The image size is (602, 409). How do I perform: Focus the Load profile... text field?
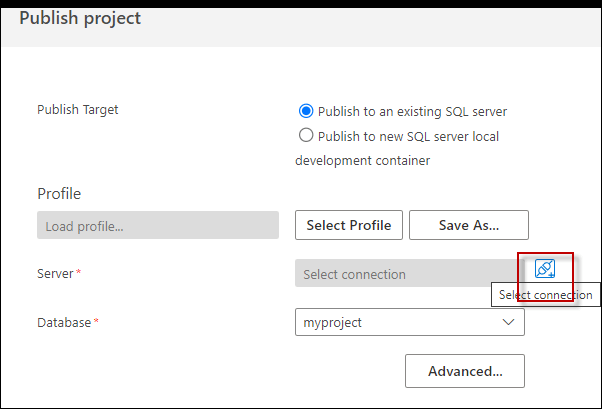pos(157,226)
